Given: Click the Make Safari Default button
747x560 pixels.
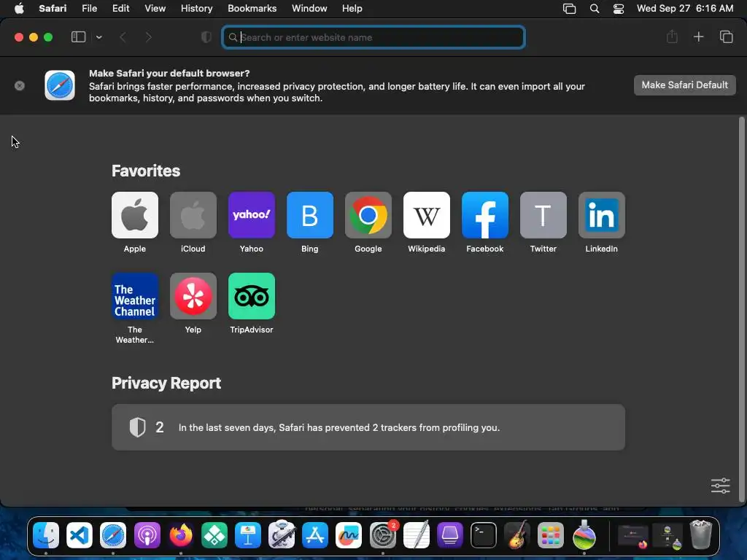Looking at the screenshot, I should point(684,85).
